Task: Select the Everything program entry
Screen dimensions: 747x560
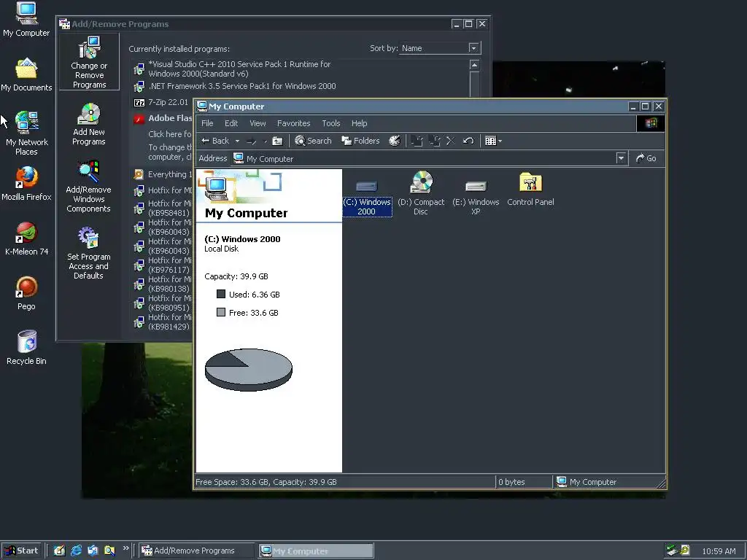Action: [162, 174]
